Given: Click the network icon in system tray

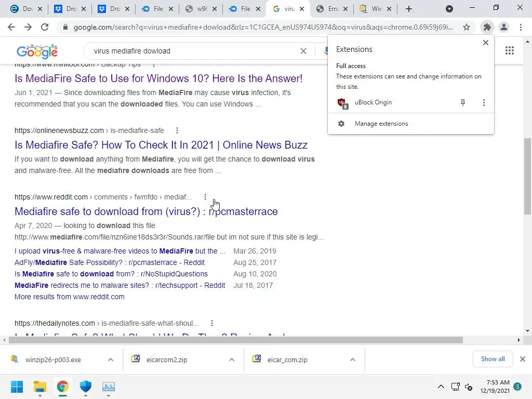Looking at the screenshot, I should pos(455,387).
